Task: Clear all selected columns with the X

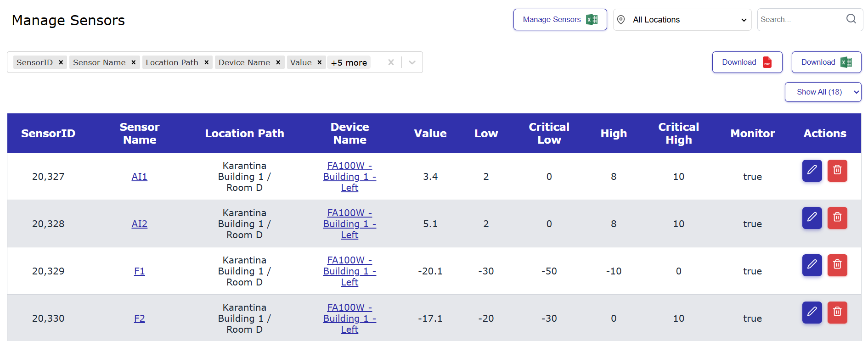Action: click(391, 62)
